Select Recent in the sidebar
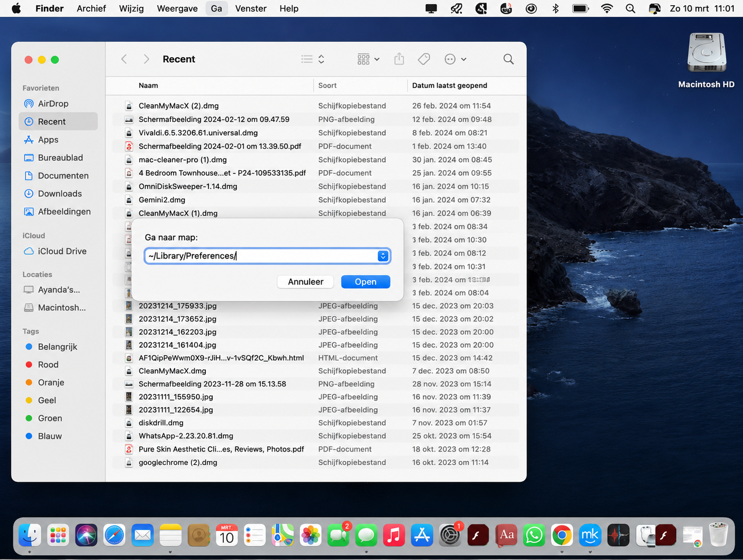Image resolution: width=743 pixels, height=560 pixels. 58,121
